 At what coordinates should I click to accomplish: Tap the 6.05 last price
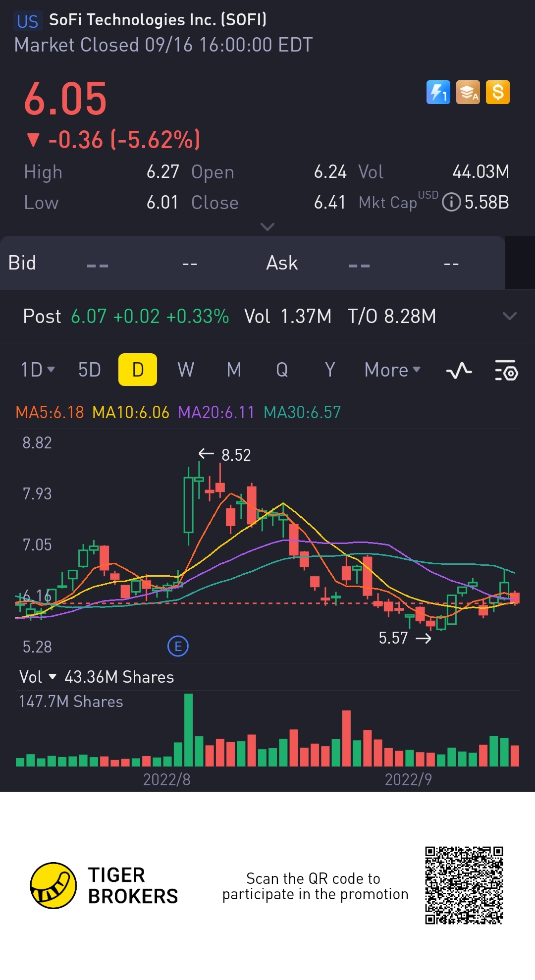point(65,99)
